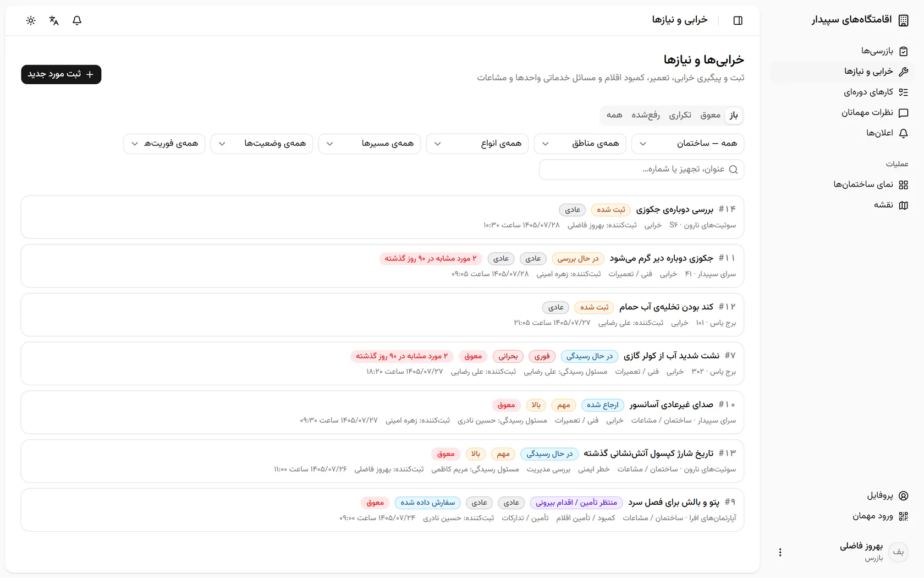This screenshot has width=924, height=578.
Task: Click the bell icon beside اعلان‌ها in sidebar
Action: [903, 133]
